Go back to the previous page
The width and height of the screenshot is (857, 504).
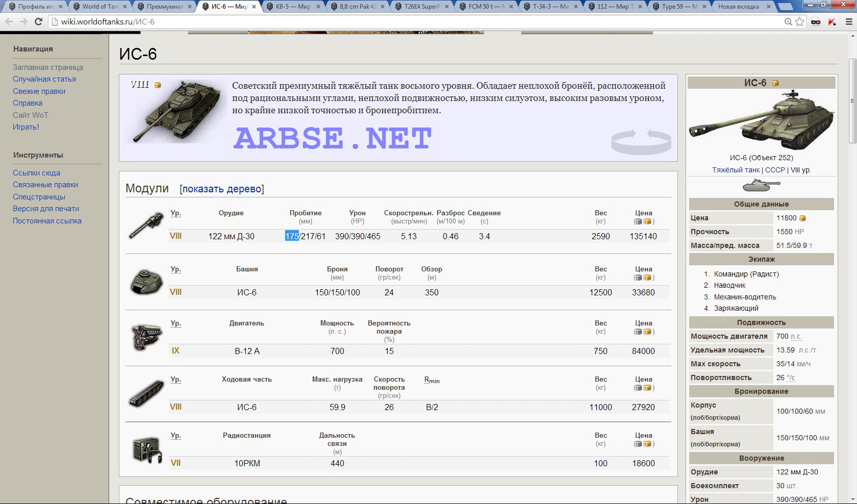tap(9, 22)
